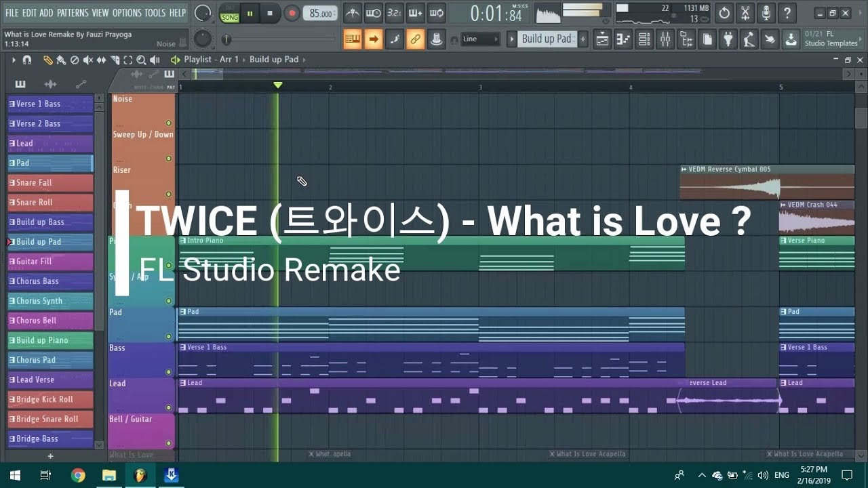Select the Slice tool
The image size is (868, 488).
pyautogui.click(x=115, y=60)
